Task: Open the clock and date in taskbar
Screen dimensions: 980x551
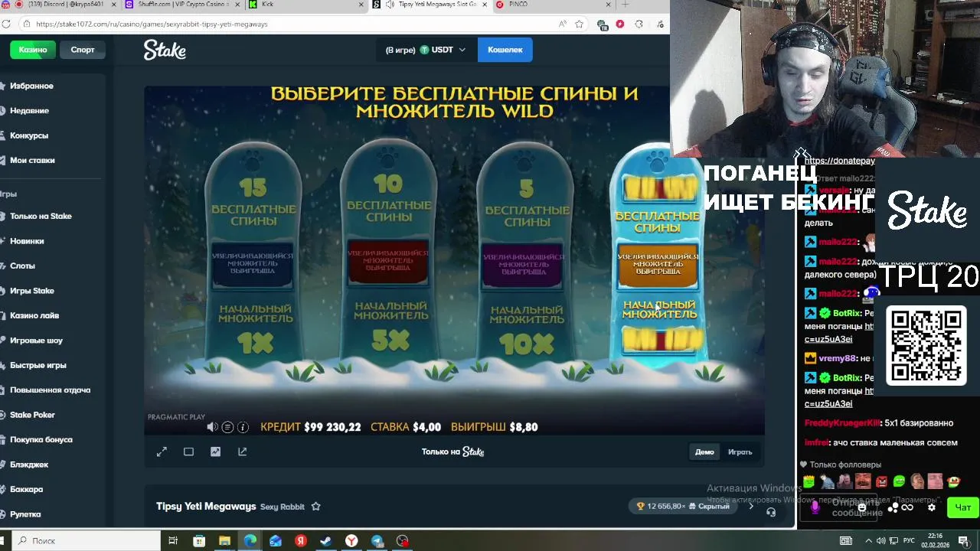Action: coord(935,541)
